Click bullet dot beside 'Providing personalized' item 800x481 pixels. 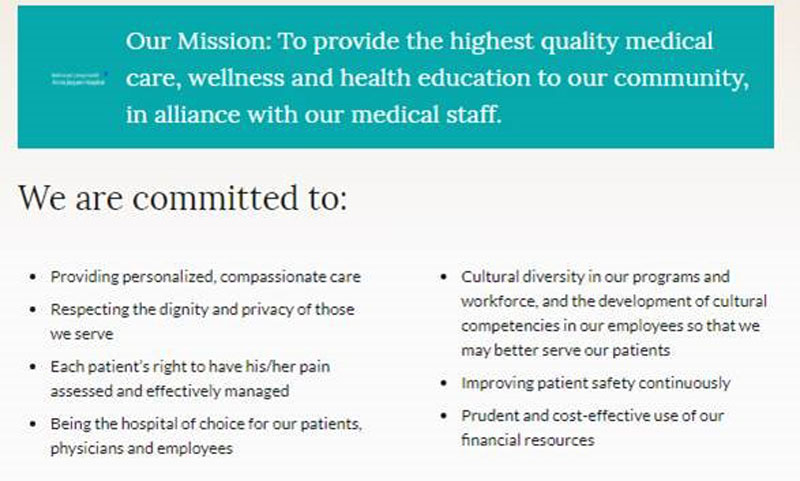tap(34, 278)
